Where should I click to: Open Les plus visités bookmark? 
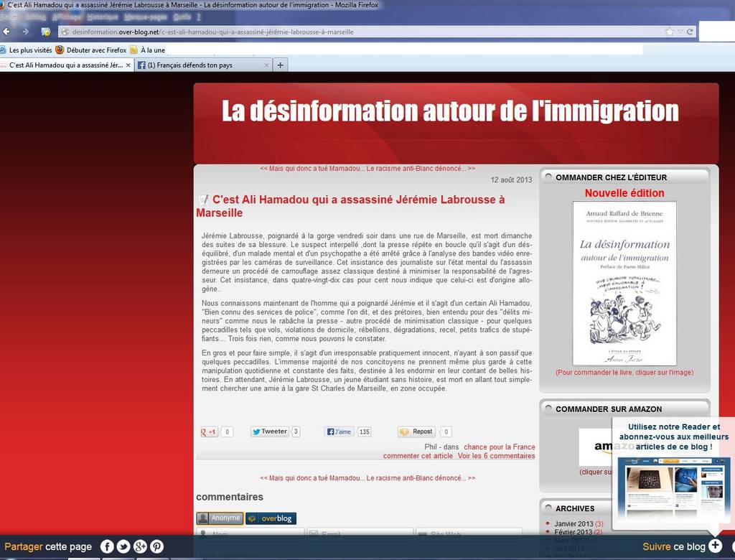tap(27, 50)
